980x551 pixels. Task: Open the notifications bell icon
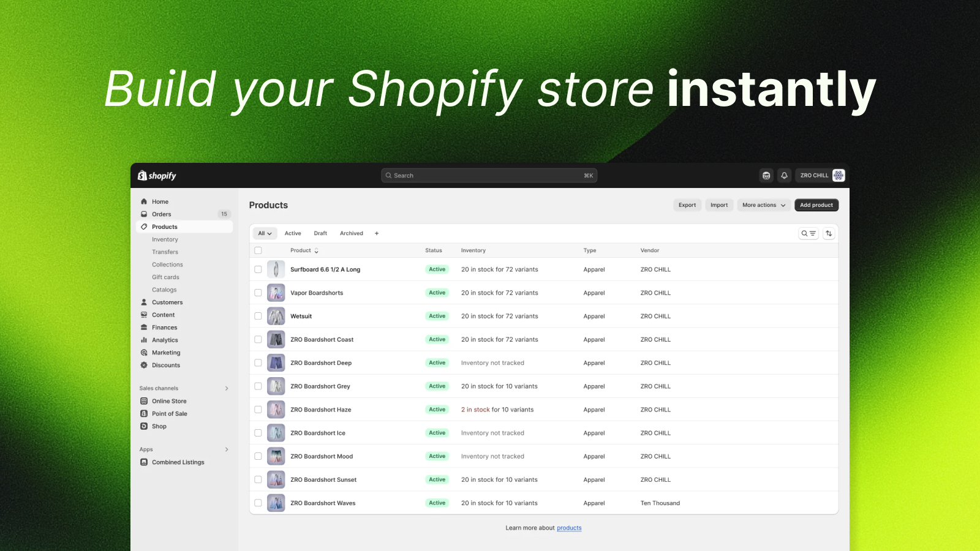784,176
